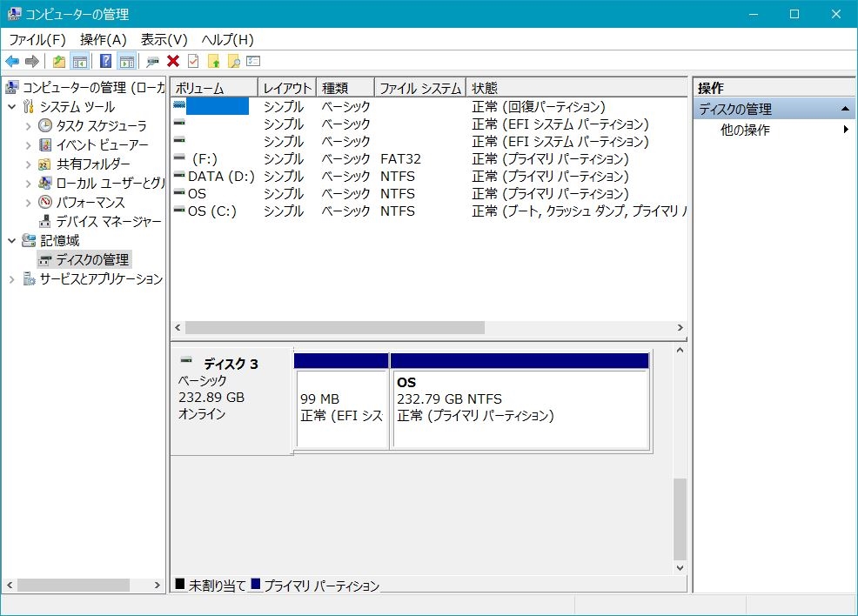Sort by the ファイル システム column header
The image size is (858, 616).
(x=420, y=88)
